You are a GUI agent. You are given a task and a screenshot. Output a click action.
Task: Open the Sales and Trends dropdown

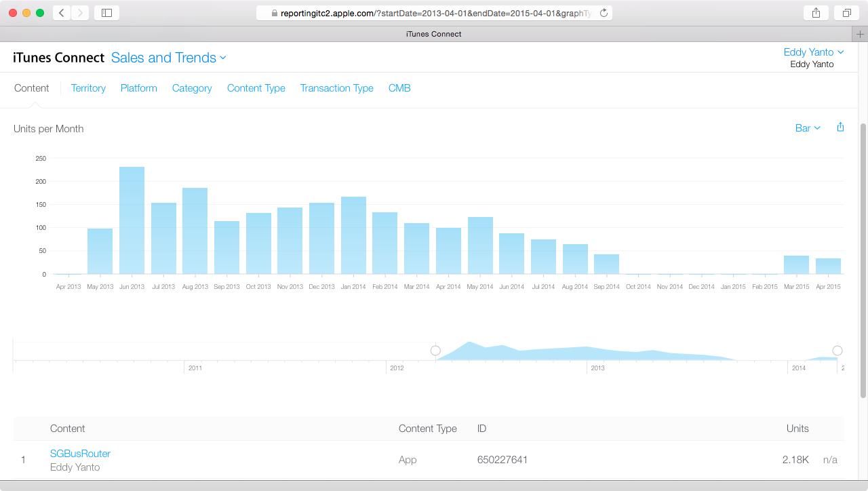click(x=169, y=58)
